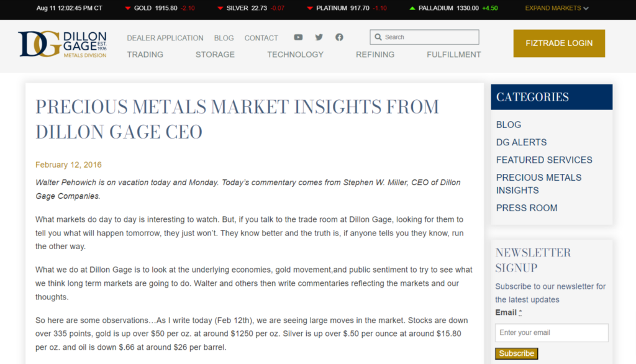Click the red Gold down arrow
This screenshot has width=636, height=364.
click(x=128, y=8)
